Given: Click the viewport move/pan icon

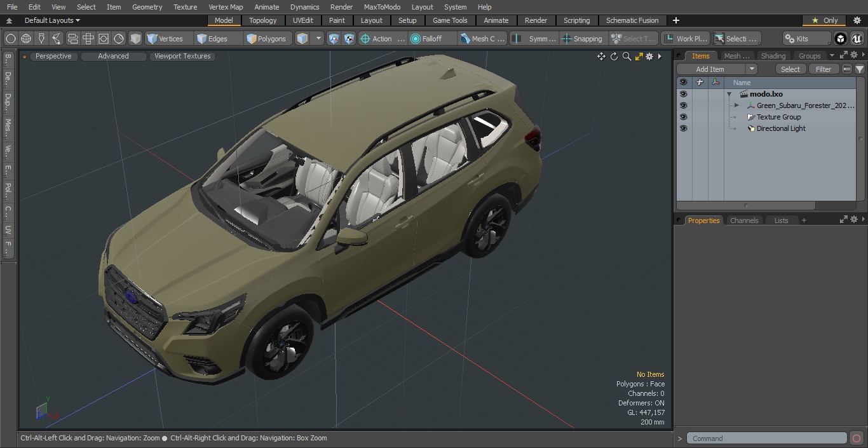Looking at the screenshot, I should click(x=601, y=57).
